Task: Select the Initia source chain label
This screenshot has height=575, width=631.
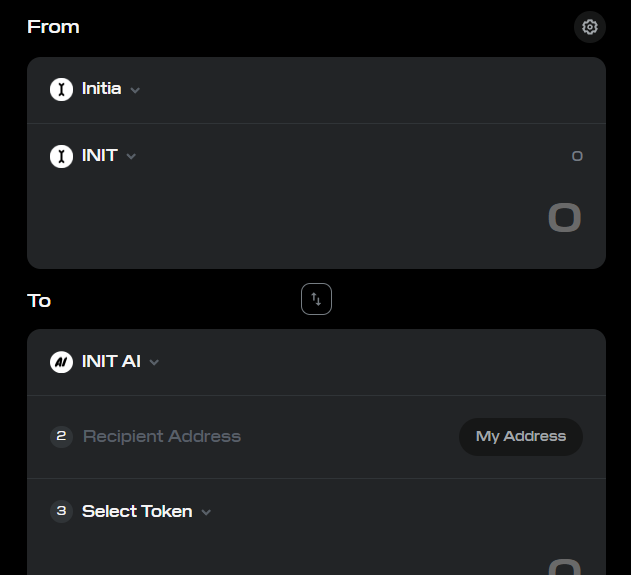Action: [x=101, y=89]
